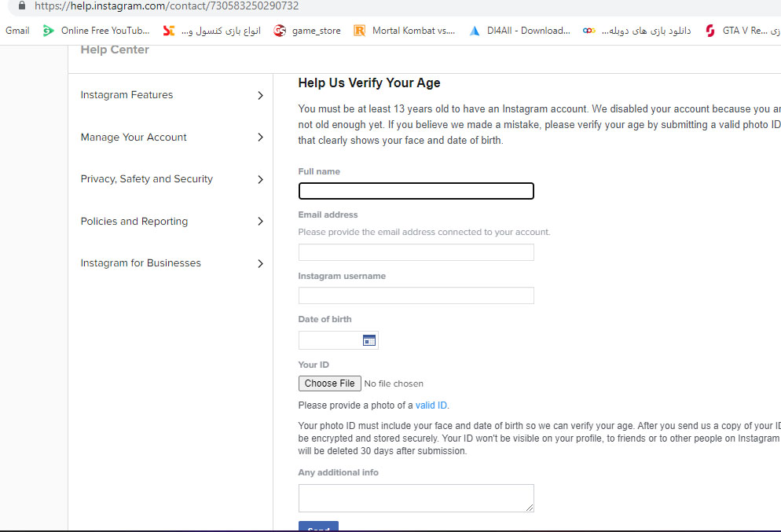Click the No file chosen text

(x=394, y=383)
